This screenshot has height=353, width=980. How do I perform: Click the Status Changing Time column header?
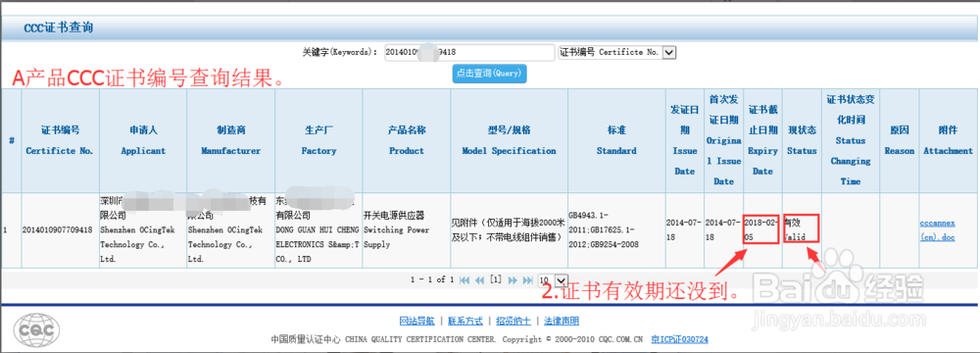click(x=851, y=141)
